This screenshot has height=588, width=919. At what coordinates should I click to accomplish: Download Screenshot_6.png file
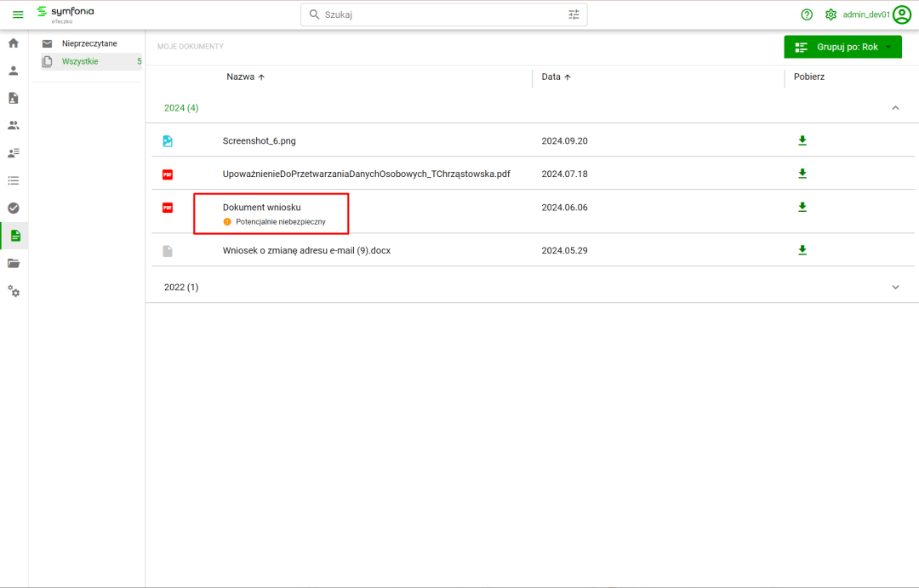(802, 140)
